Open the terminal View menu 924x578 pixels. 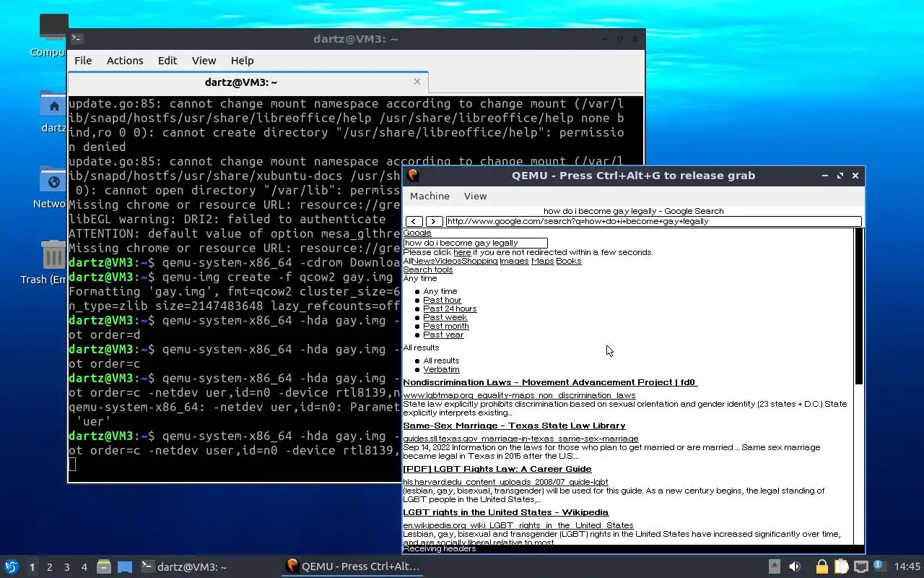[x=204, y=61]
